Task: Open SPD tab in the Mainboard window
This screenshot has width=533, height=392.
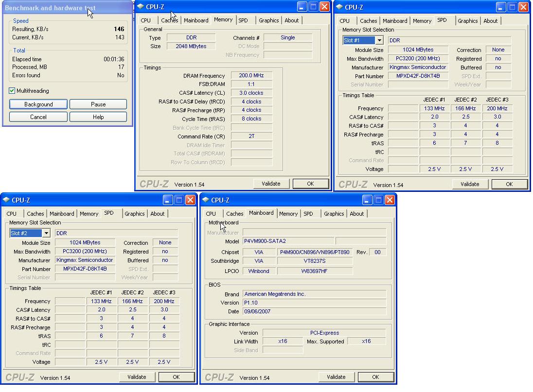Action: point(308,213)
